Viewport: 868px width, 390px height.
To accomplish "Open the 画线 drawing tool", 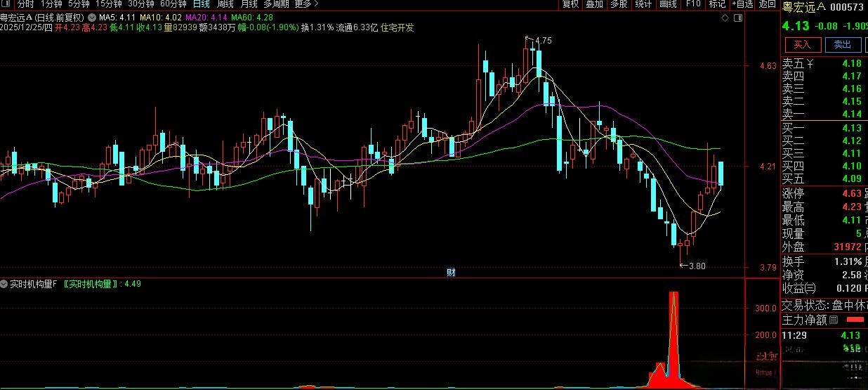I will click(x=668, y=4).
